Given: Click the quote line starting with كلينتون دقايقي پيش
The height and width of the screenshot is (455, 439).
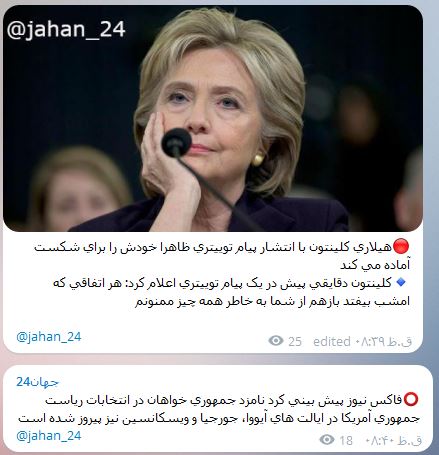Looking at the screenshot, I should [x=232, y=292].
